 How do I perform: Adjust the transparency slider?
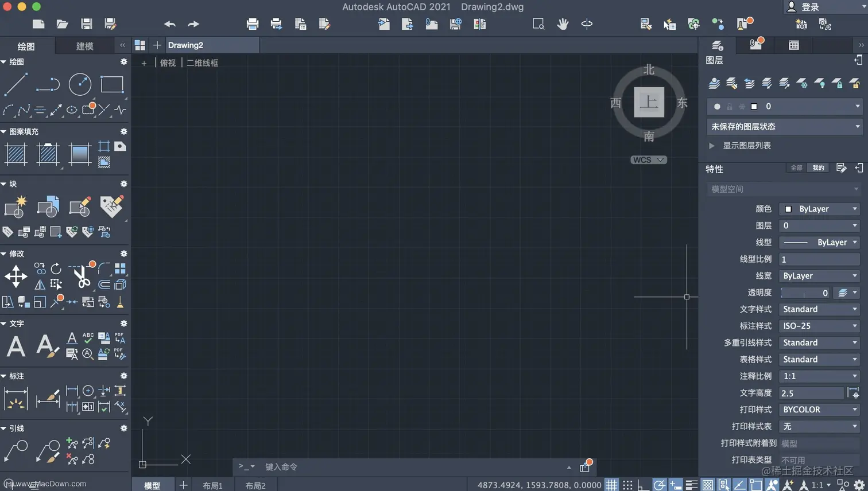[805, 293]
